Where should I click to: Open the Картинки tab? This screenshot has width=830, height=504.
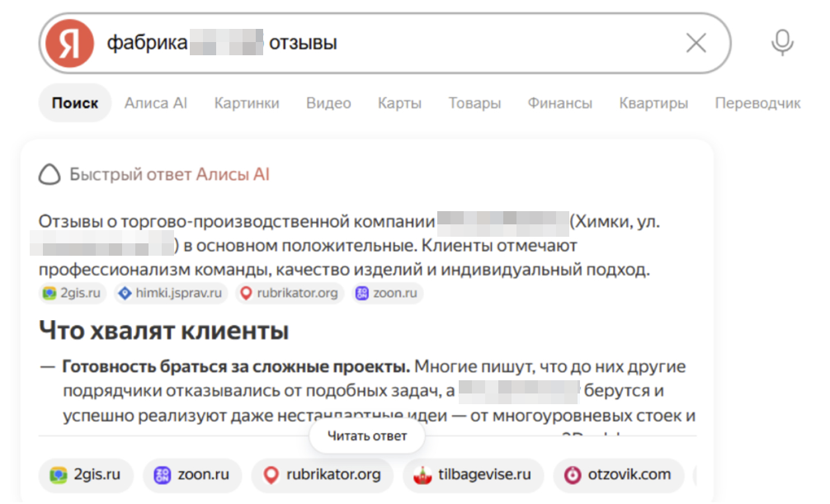[x=247, y=103]
